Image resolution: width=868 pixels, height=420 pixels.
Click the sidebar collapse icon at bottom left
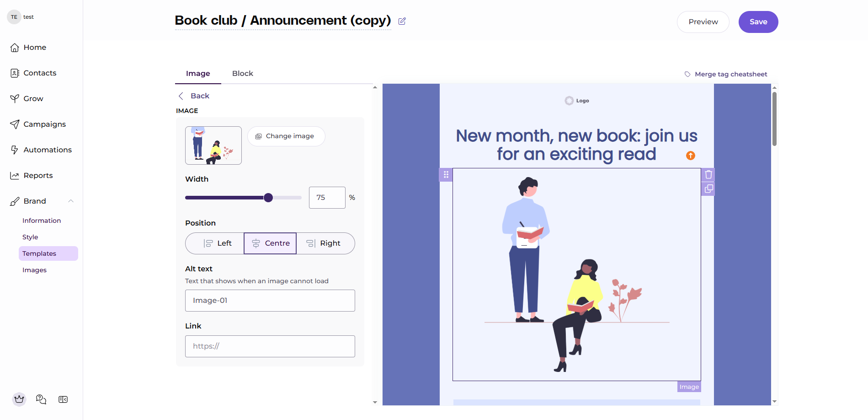point(63,399)
